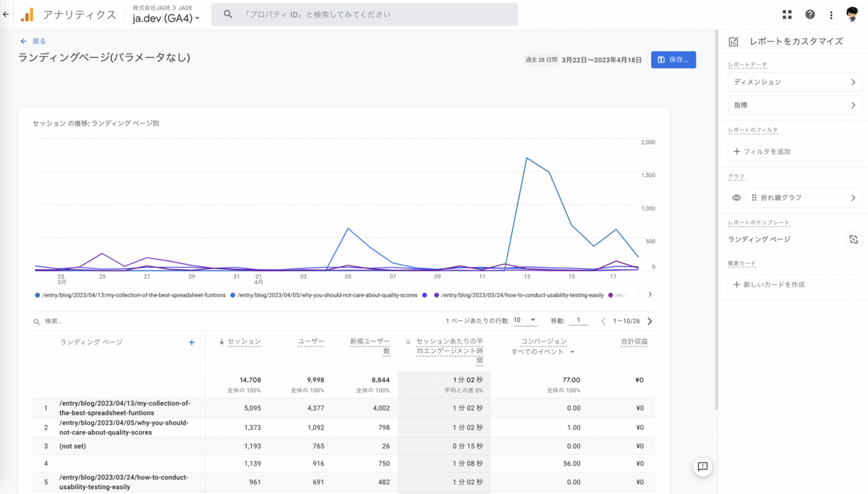Go to next page of table rows
The width and height of the screenshot is (868, 494).
click(650, 321)
